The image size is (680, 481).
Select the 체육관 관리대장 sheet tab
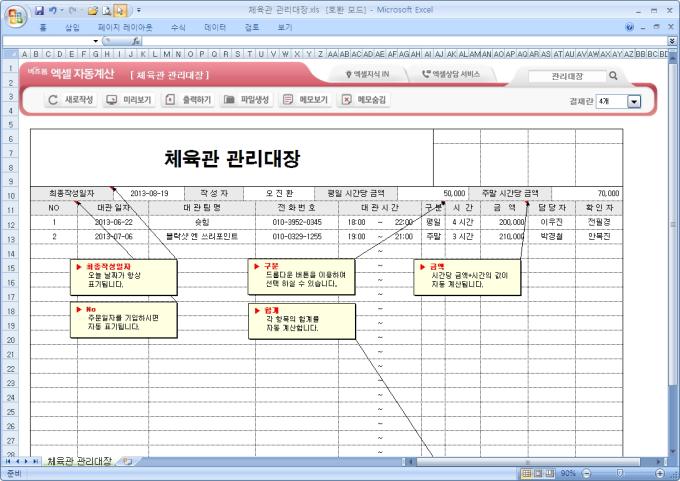click(x=79, y=461)
